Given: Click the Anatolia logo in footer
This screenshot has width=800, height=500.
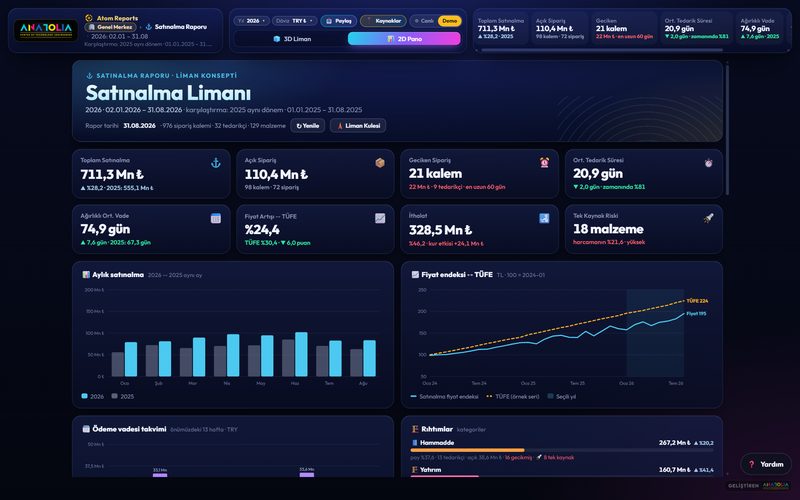Looking at the screenshot, I should click(776, 485).
